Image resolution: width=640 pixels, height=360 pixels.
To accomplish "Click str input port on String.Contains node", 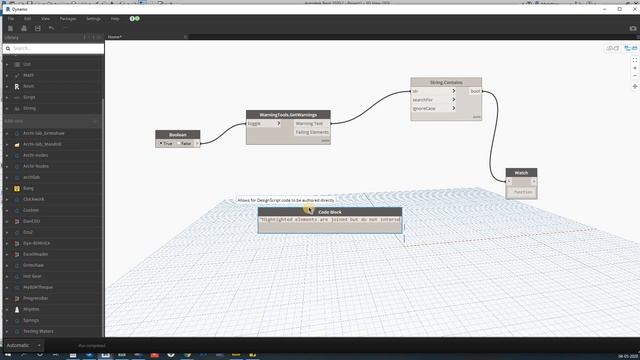I will (x=433, y=91).
